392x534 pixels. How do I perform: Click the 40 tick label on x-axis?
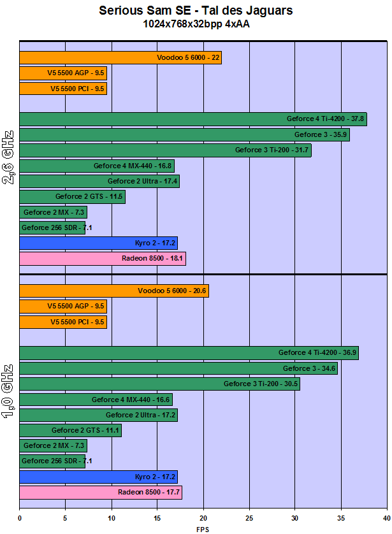pyautogui.click(x=386, y=519)
